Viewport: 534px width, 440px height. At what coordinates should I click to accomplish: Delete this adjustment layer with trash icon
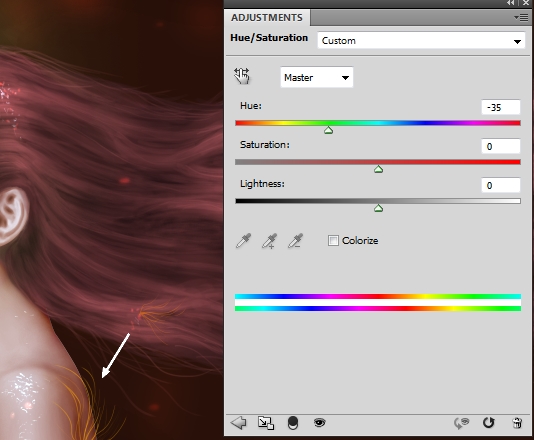(517, 423)
